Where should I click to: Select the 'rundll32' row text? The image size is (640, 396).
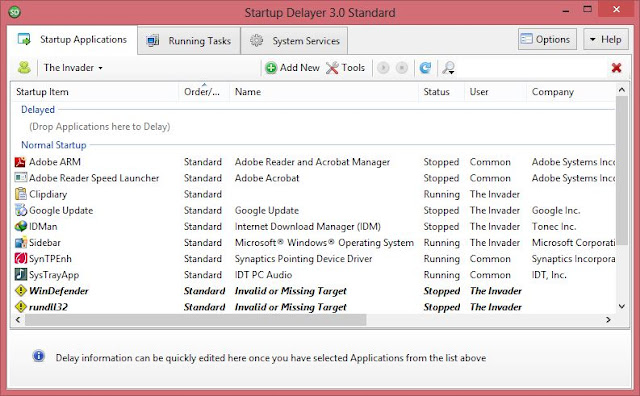pyautogui.click(x=48, y=307)
